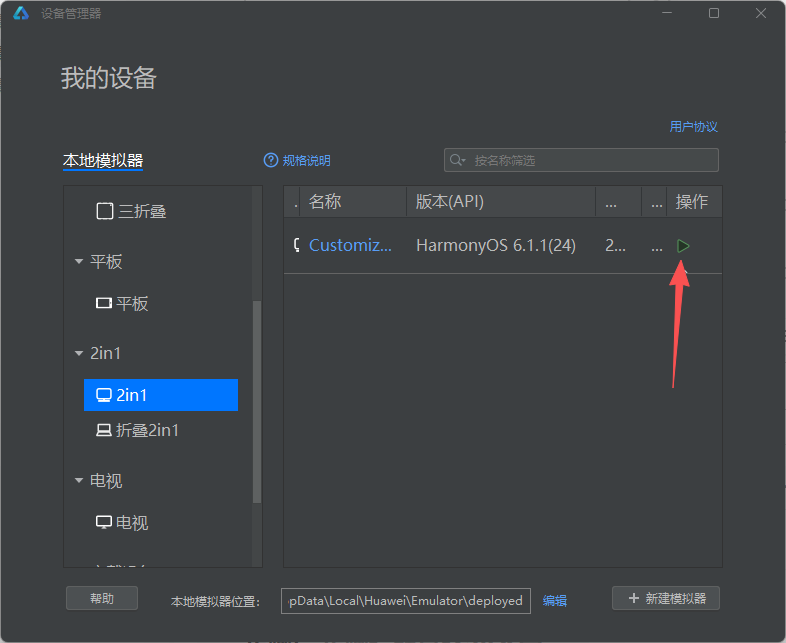Click the 编辑 link for emulator location
Viewport: 786px width, 643px height.
click(554, 600)
